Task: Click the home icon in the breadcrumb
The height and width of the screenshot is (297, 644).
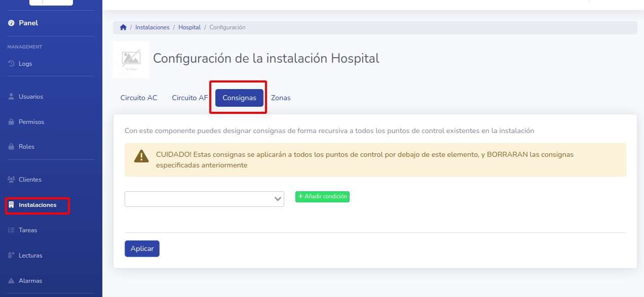Action: pos(123,27)
